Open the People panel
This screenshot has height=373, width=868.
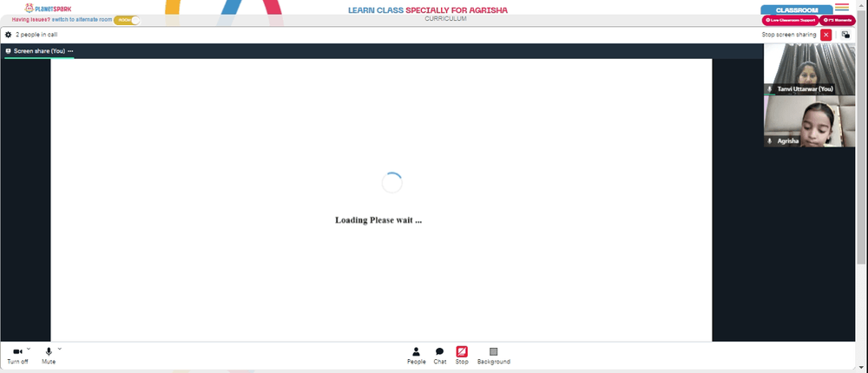[417, 356]
